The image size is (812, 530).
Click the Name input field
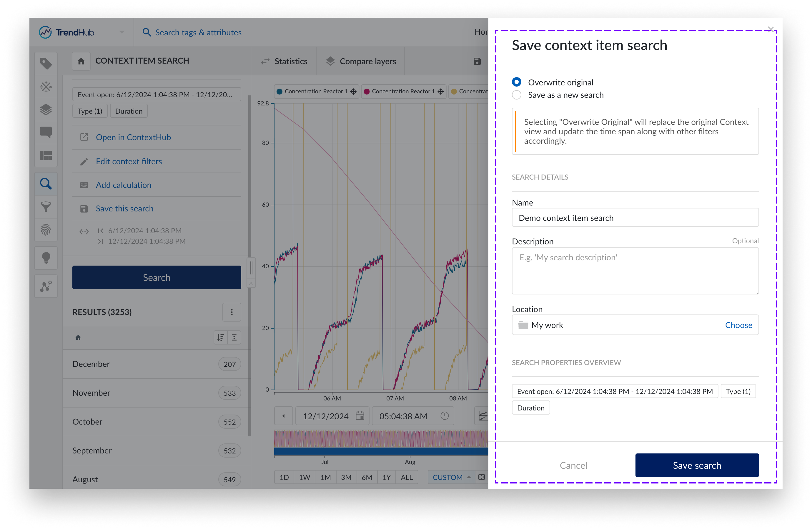click(635, 218)
